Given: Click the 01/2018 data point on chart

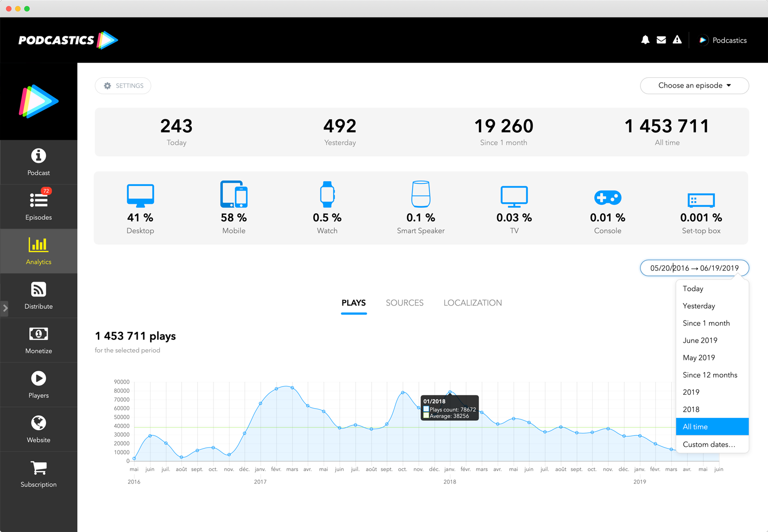Looking at the screenshot, I should (x=450, y=392).
